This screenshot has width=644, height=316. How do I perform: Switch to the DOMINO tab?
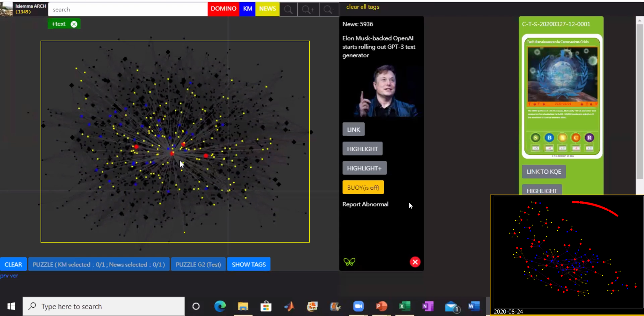(x=223, y=9)
